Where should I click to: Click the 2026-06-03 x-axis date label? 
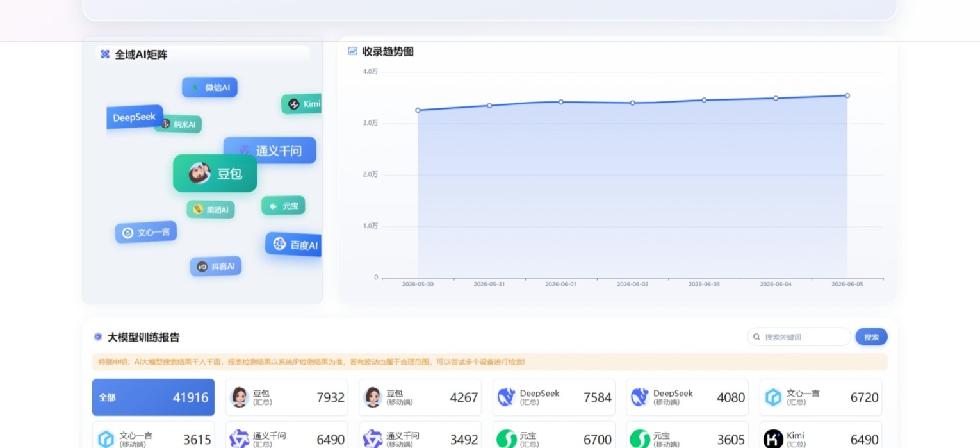pos(704,284)
